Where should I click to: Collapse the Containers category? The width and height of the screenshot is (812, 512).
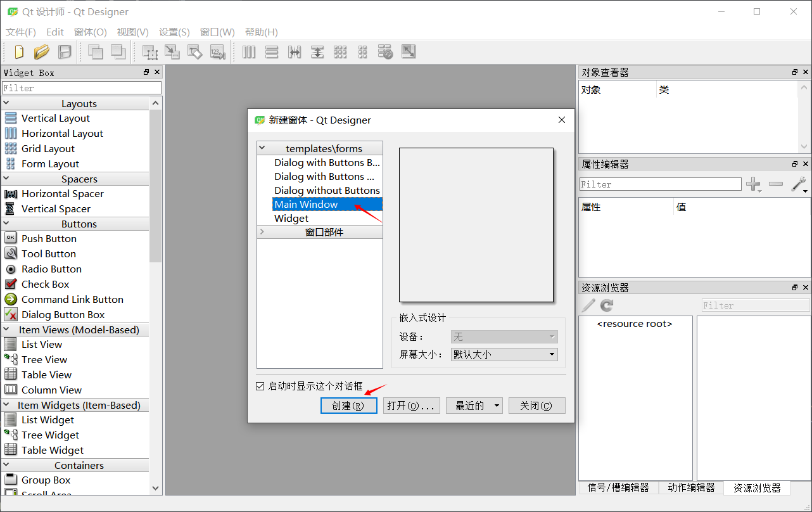point(6,465)
